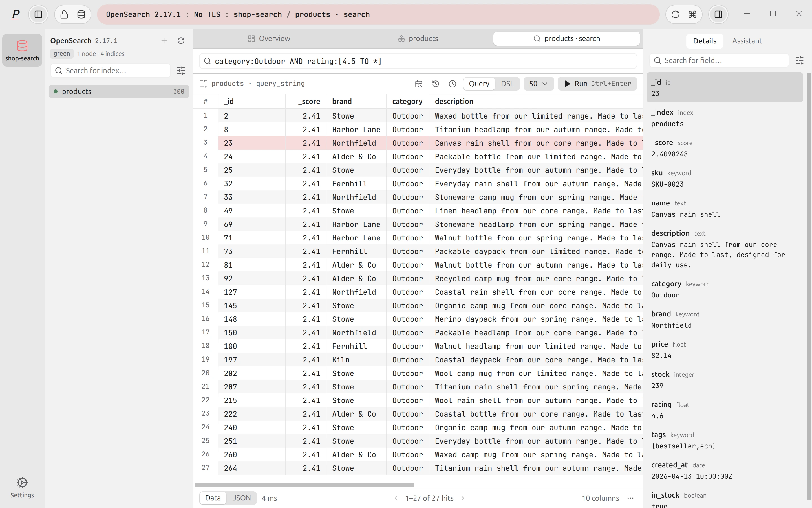
Task: Click the horizontal scrollbar under results table
Action: 304,485
